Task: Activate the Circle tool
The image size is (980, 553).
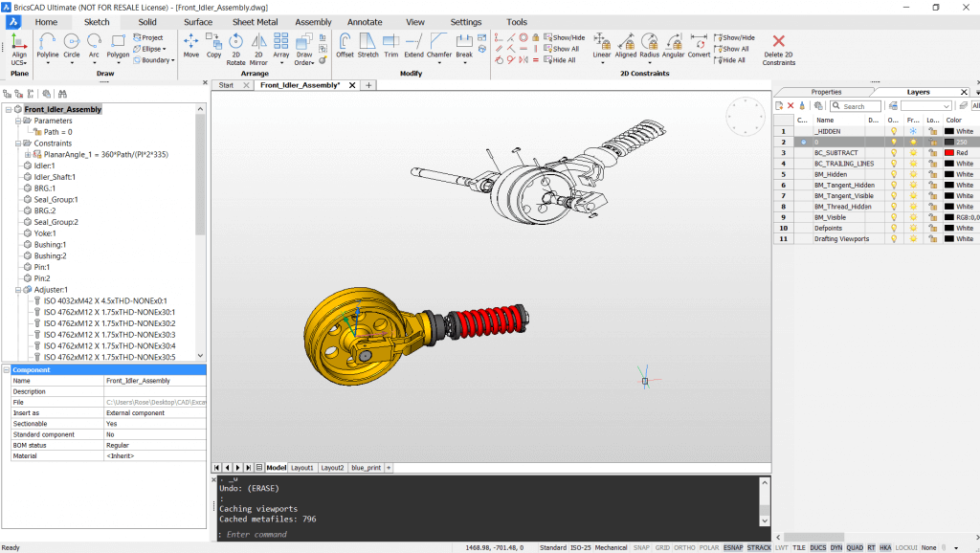Action: 71,42
